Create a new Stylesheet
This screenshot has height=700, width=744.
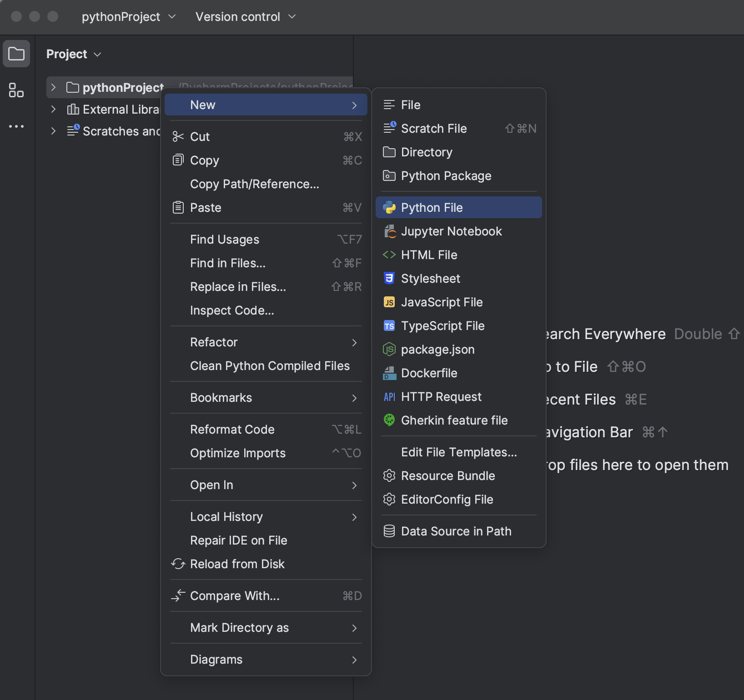(x=430, y=278)
